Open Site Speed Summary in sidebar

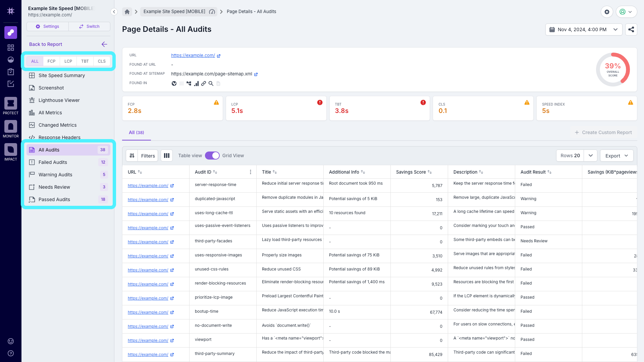[68, 75]
